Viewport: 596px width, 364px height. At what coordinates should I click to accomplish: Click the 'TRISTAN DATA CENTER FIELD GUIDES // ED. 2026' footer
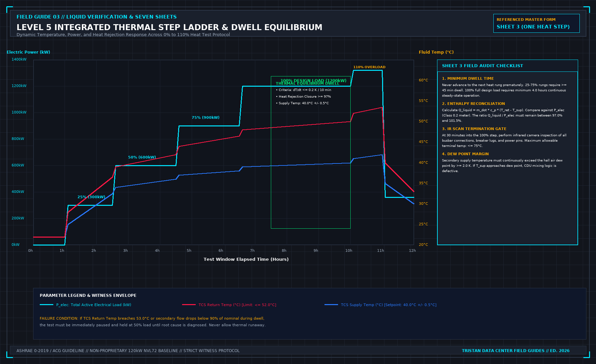coord(516,351)
